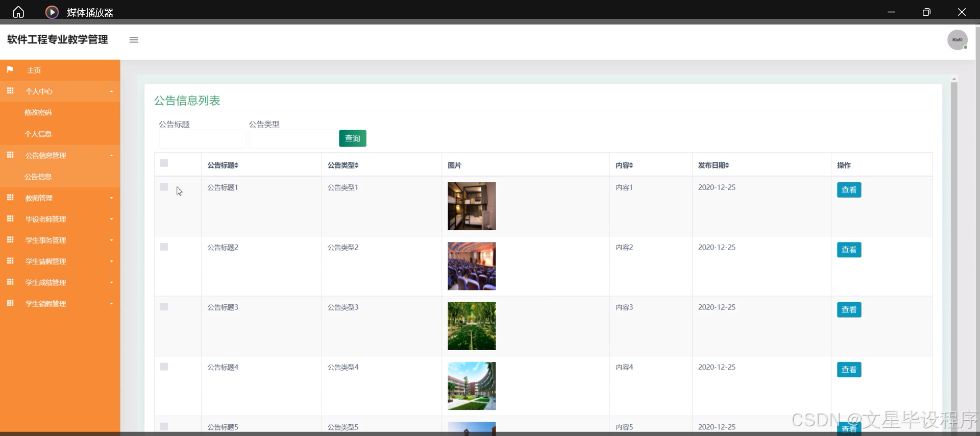Click the grid icon beside 学生销假管理

click(10, 303)
